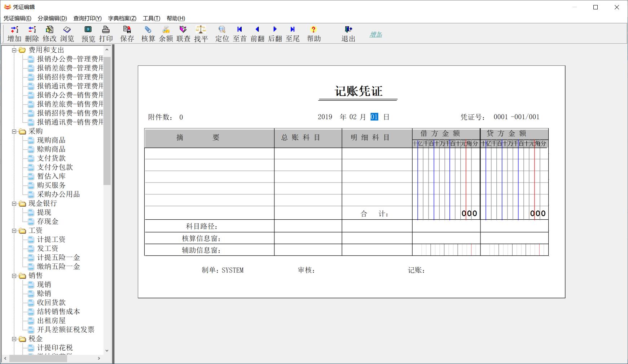Select the 采购办公用品 template

click(x=58, y=194)
